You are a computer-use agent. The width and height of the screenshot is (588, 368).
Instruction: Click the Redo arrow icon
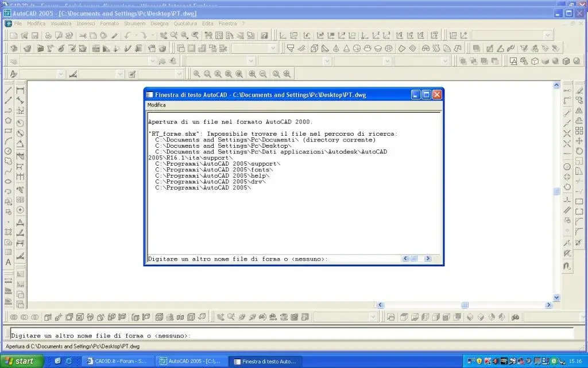click(x=144, y=36)
